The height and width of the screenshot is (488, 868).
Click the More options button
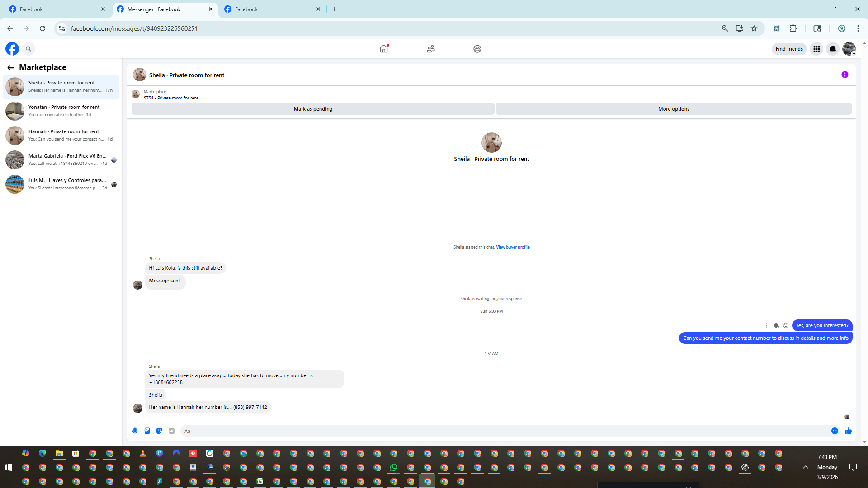(674, 109)
